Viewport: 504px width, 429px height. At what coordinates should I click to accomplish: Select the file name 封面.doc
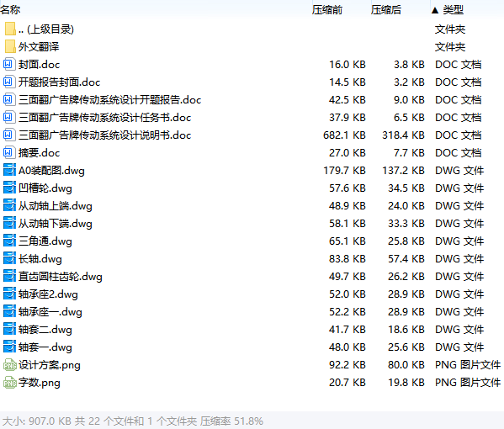(x=39, y=65)
